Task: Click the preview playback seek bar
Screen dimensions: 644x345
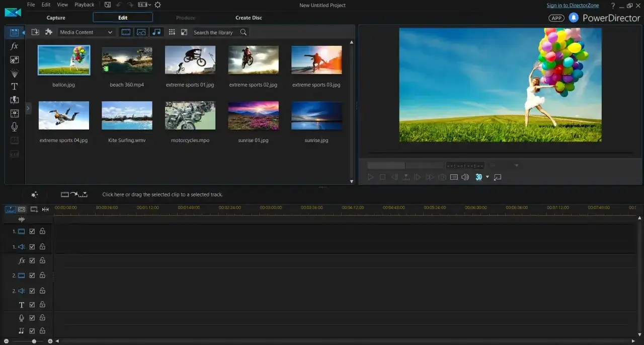Action: 500,152
